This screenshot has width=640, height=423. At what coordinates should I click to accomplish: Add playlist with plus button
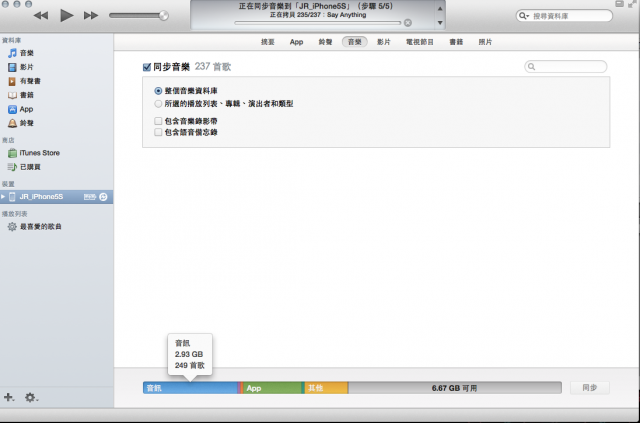9,397
